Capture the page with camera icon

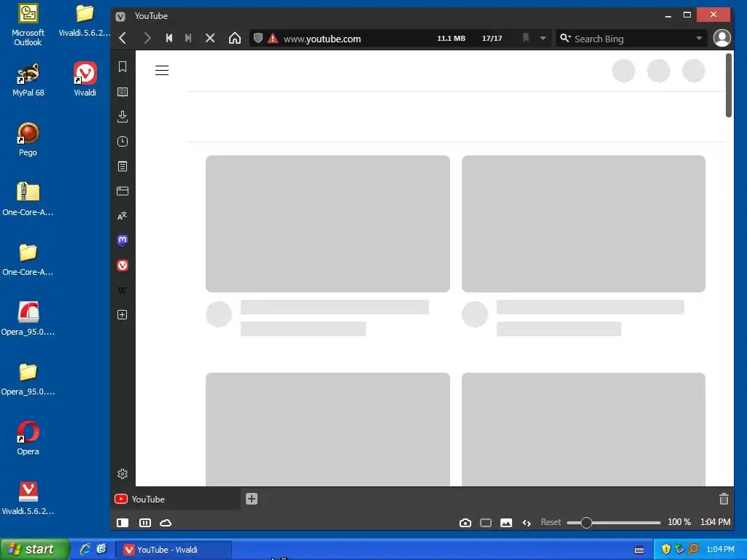[465, 523]
